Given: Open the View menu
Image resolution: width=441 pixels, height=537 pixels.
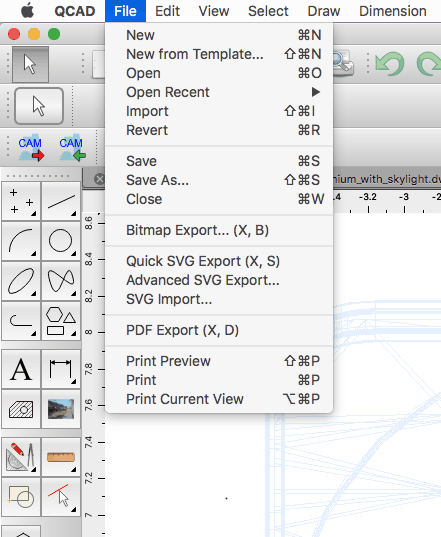Looking at the screenshot, I should (x=214, y=11).
